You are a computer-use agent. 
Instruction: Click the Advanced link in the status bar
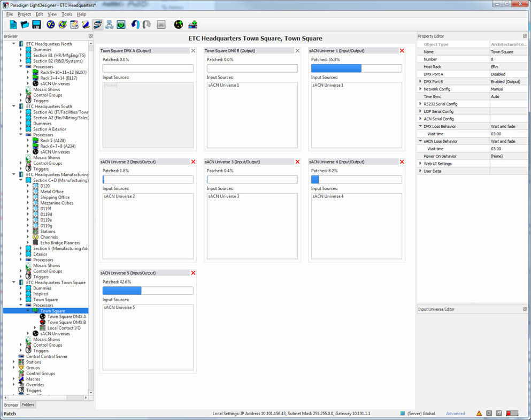[x=456, y=414]
